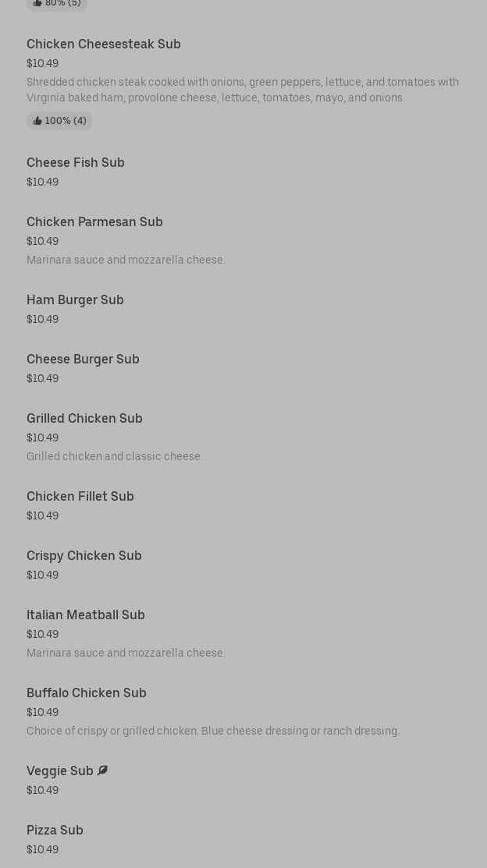Select the Crispy Chicken Sub
487x868 pixels.
click(84, 556)
